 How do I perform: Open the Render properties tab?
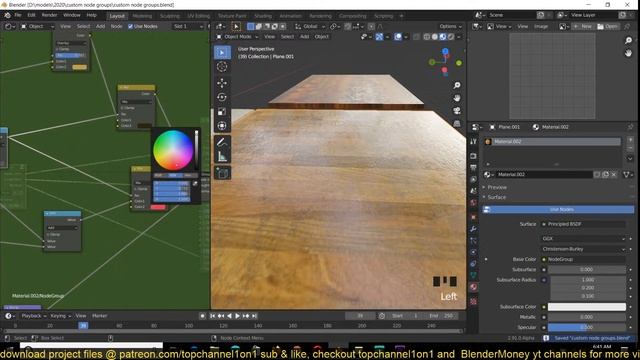click(x=473, y=156)
